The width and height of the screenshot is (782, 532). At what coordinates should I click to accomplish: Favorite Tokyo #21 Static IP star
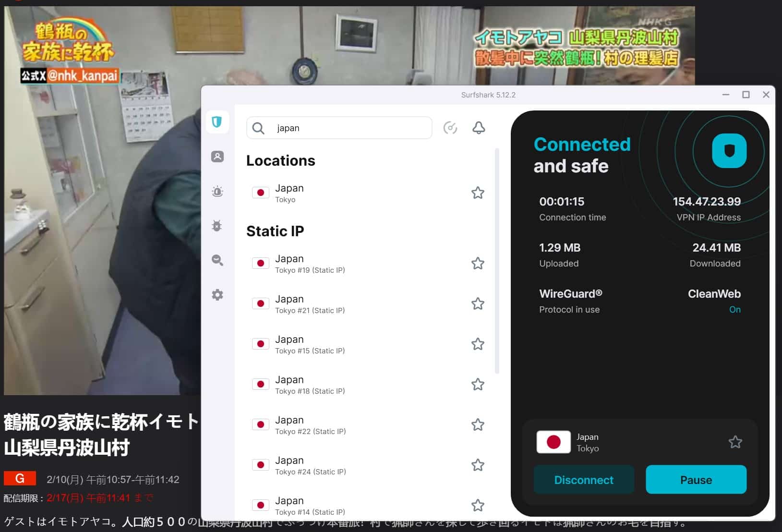pyautogui.click(x=478, y=304)
